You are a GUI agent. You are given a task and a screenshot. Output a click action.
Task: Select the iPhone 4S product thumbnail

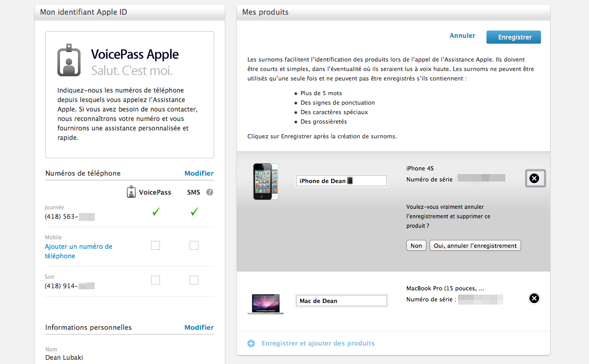[265, 181]
